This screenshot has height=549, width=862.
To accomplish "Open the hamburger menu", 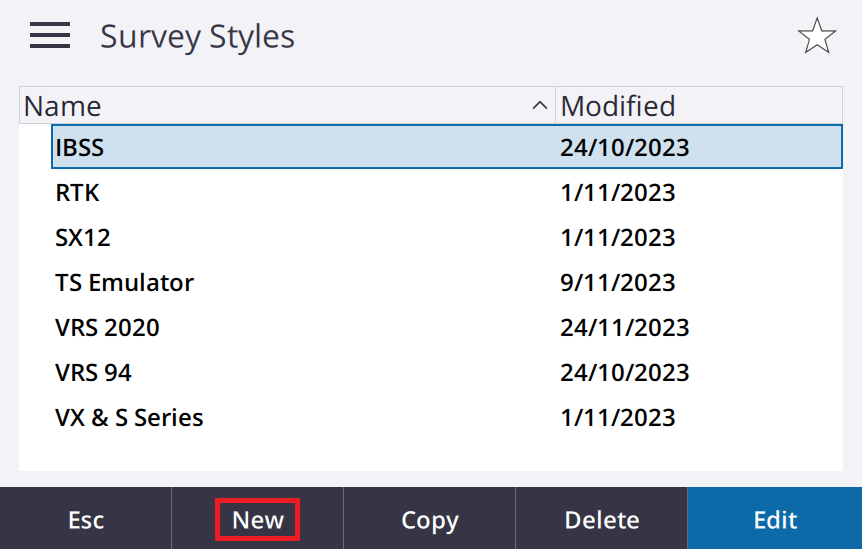I will 50,35.
